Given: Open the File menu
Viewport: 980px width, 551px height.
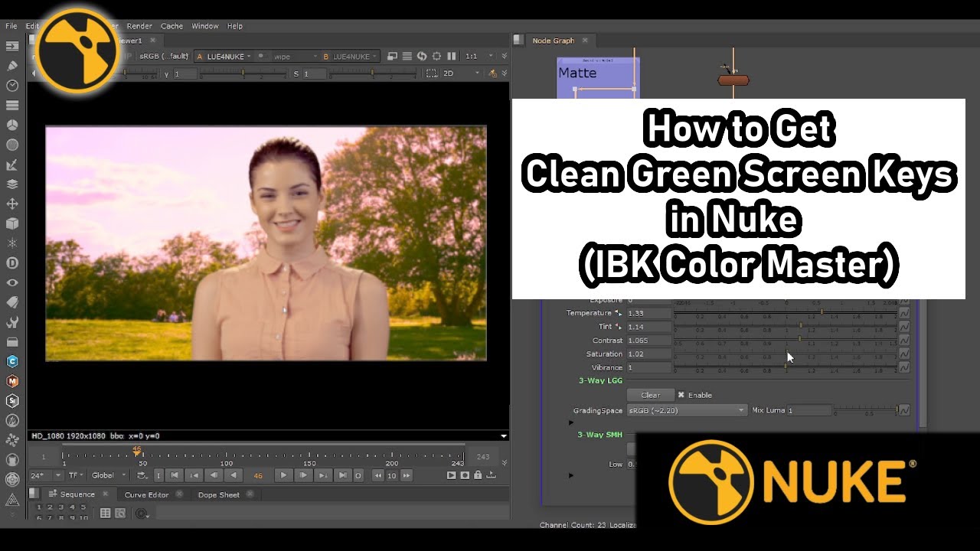Looking at the screenshot, I should click(x=11, y=26).
